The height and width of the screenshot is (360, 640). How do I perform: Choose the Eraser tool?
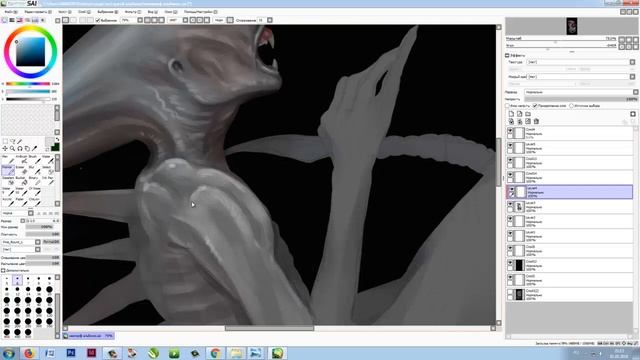pyautogui.click(x=21, y=170)
